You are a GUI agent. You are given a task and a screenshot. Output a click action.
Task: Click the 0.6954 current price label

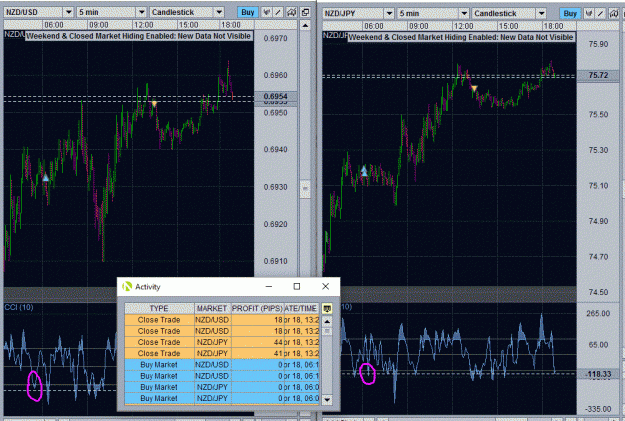(275, 96)
